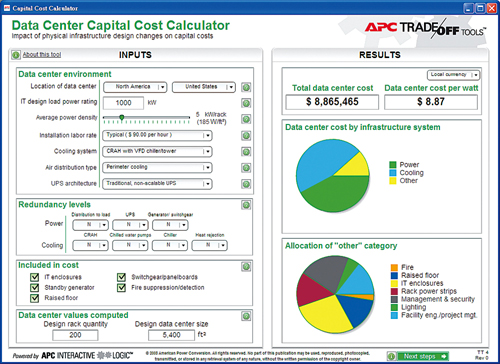
Task: Click help icon for IT design load rating
Action: [x=246, y=103]
